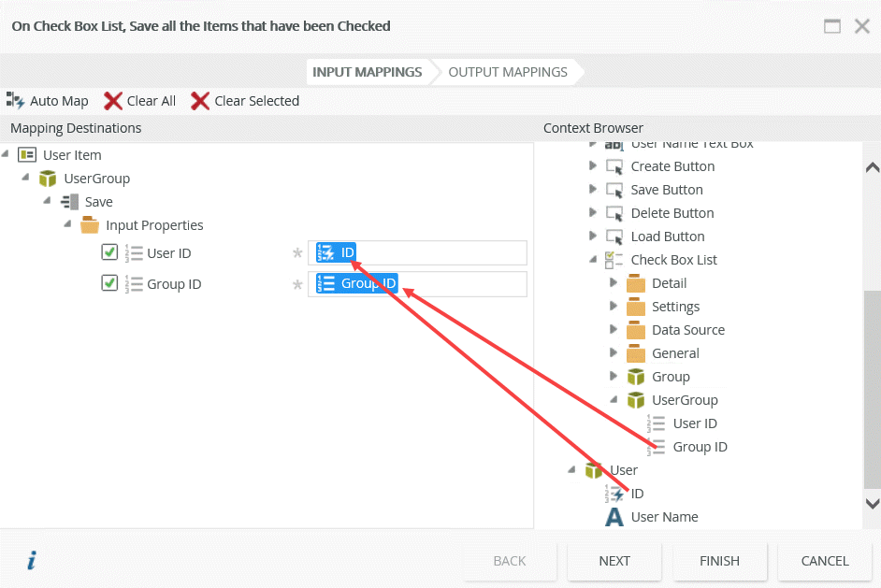Uncheck the User ID checkbox
Viewport: 881px width, 588px height.
109,252
